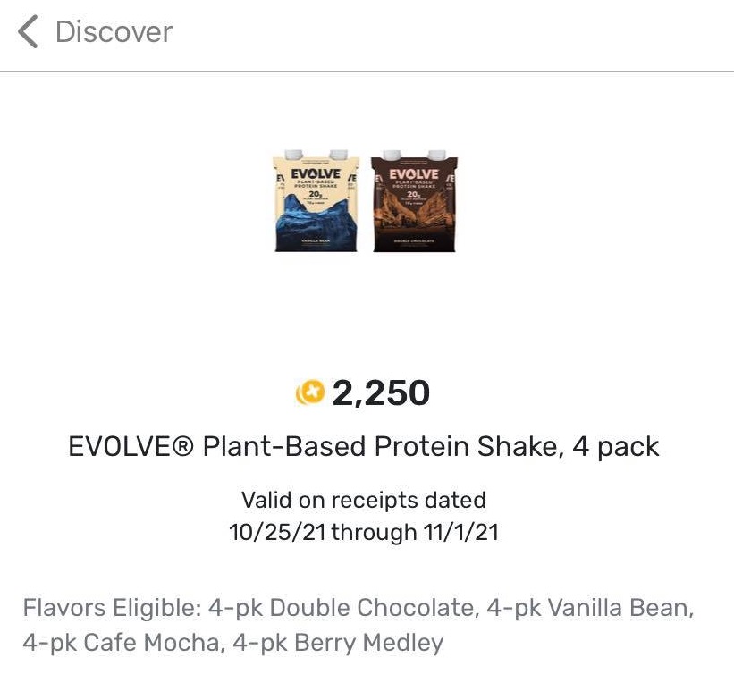Click the EVOLVE logo on the vanilla pack

pyautogui.click(x=316, y=173)
